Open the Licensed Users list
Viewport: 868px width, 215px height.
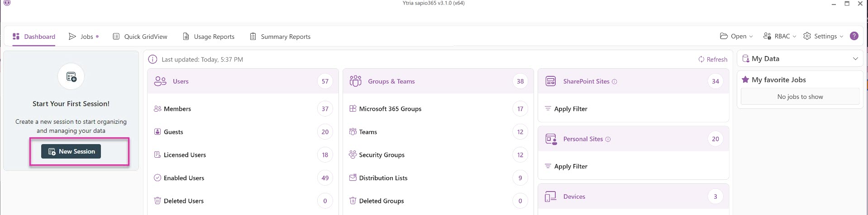185,155
